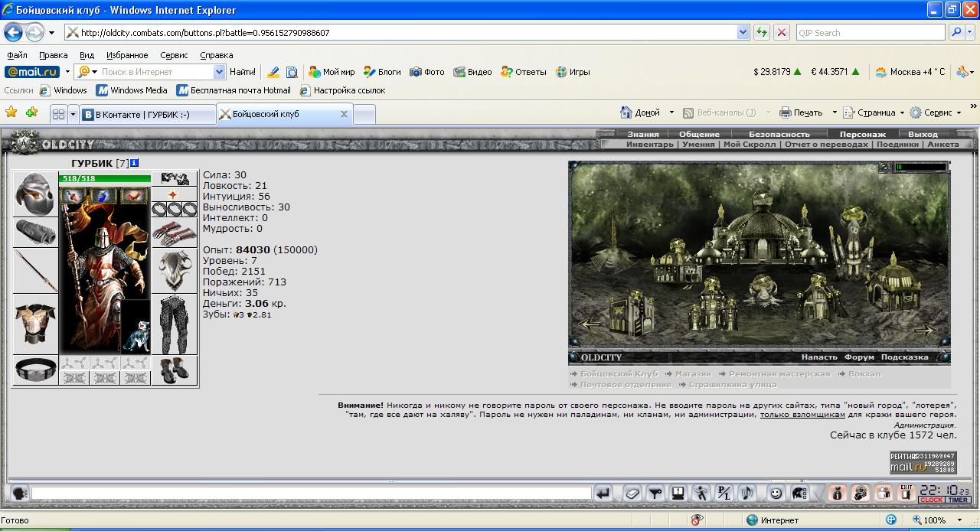980x531 pixels.
Task: Click the Напасть link
Action: (x=819, y=357)
